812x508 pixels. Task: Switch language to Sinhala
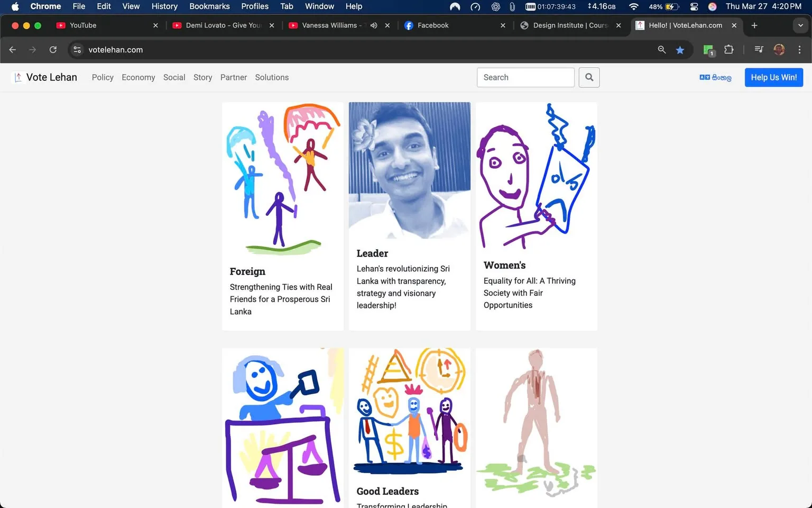(715, 77)
